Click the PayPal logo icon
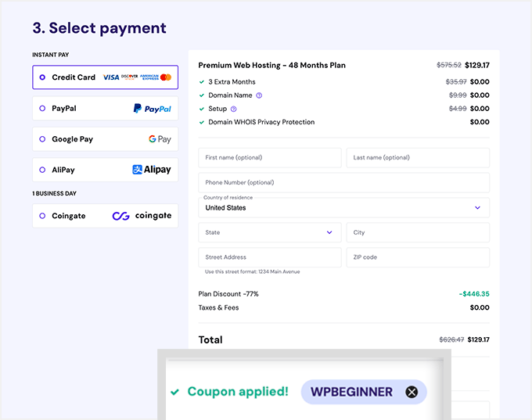Viewport: 532px width, 420px height. [152, 109]
